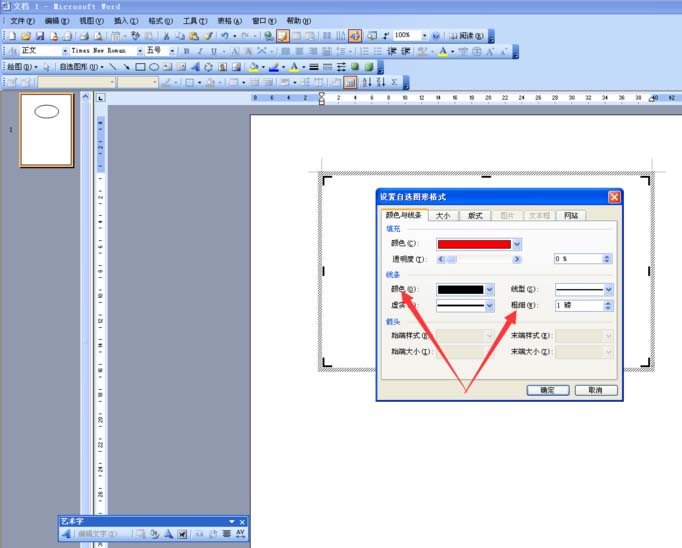Open Arrow Style icon on drawing toolbar

coord(341,67)
